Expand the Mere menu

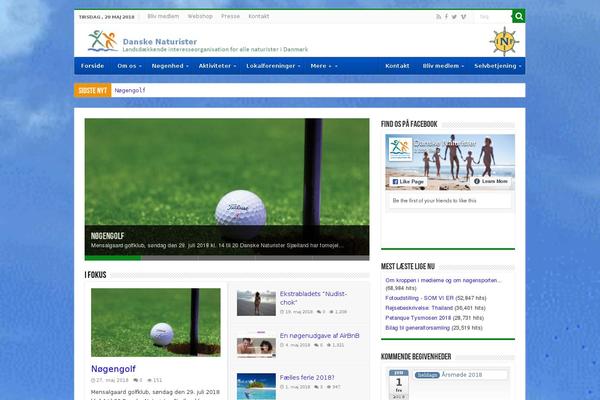pos(324,66)
